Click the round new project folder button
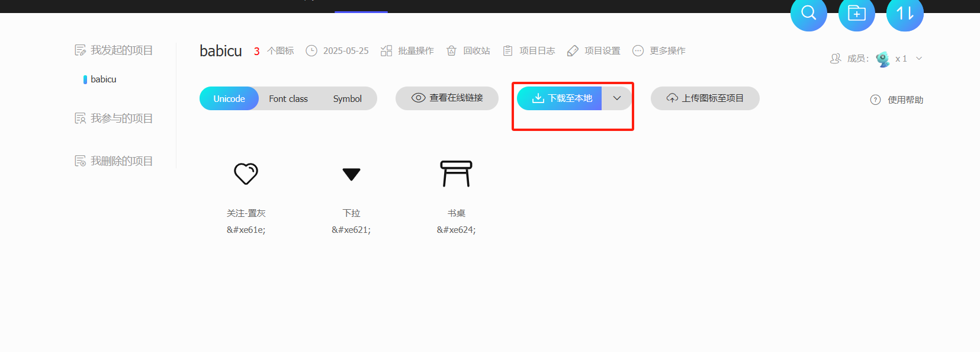 click(x=856, y=13)
